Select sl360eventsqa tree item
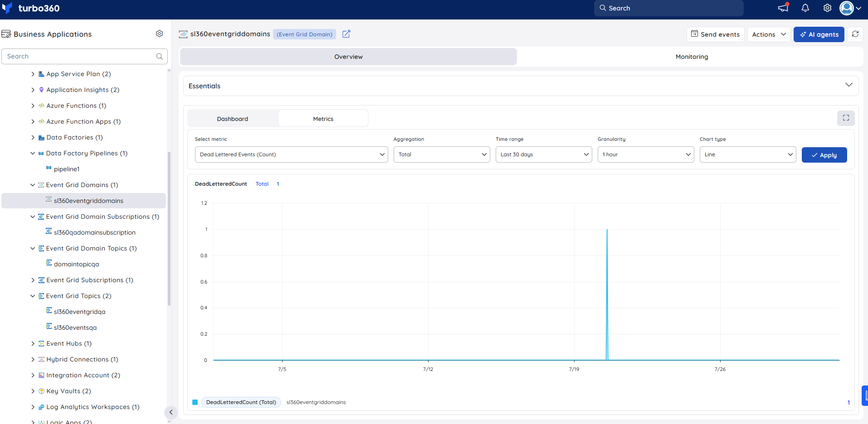This screenshot has height=424, width=868. click(x=75, y=328)
